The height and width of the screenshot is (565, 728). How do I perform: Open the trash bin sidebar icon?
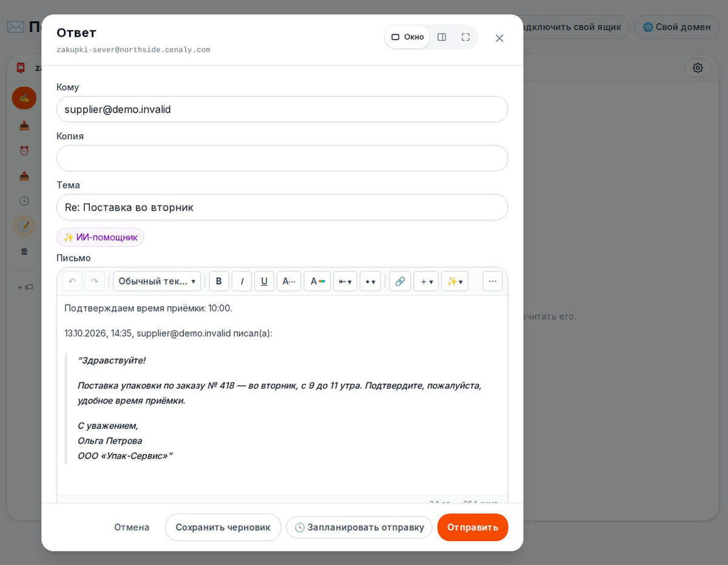pyautogui.click(x=24, y=251)
